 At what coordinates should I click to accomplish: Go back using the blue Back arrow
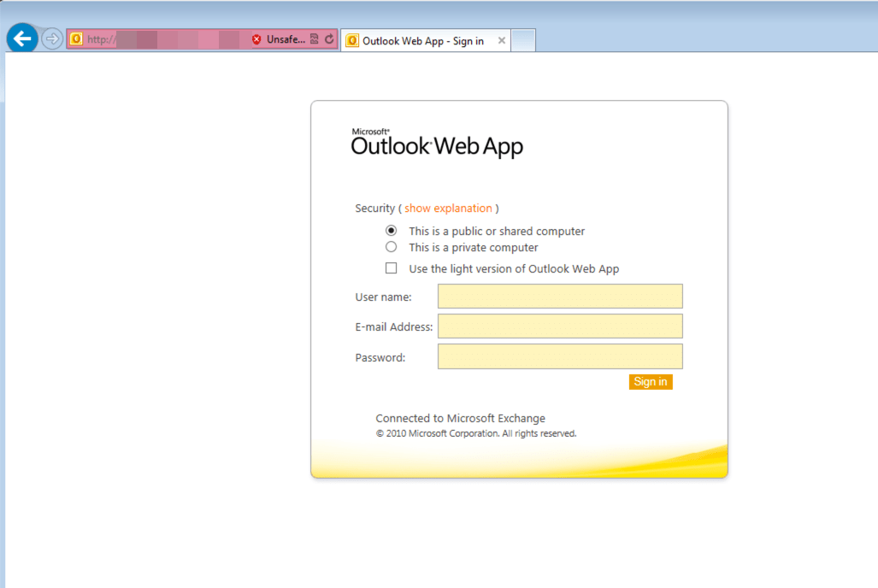(x=22, y=38)
